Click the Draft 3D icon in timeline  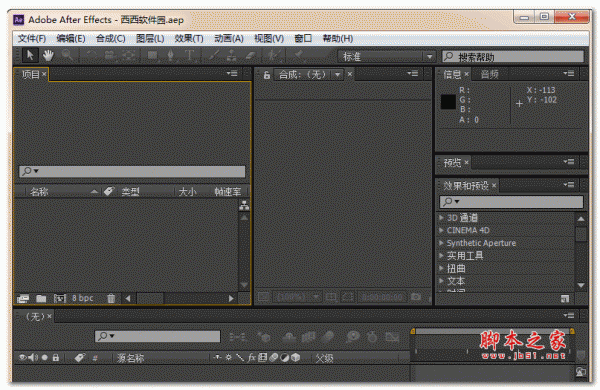coord(264,337)
